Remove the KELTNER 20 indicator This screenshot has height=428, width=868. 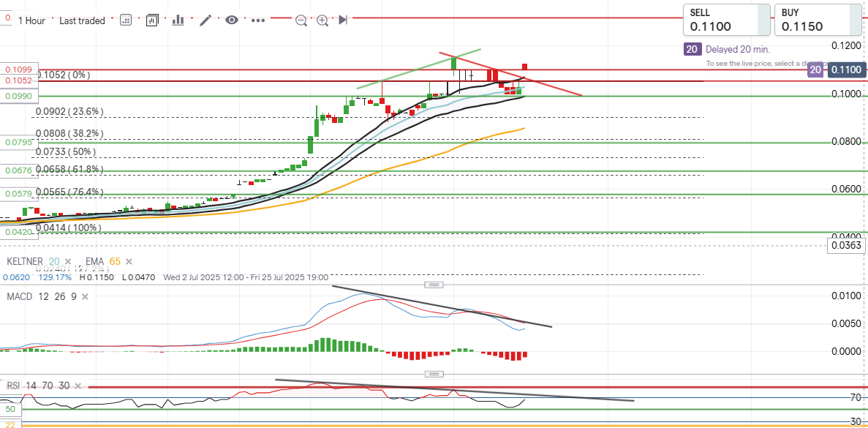(68, 261)
